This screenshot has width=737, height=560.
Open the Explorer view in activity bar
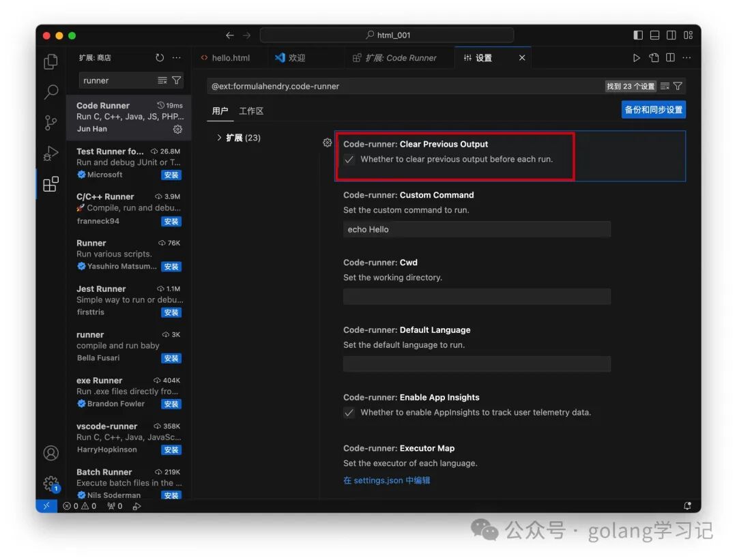pyautogui.click(x=50, y=61)
